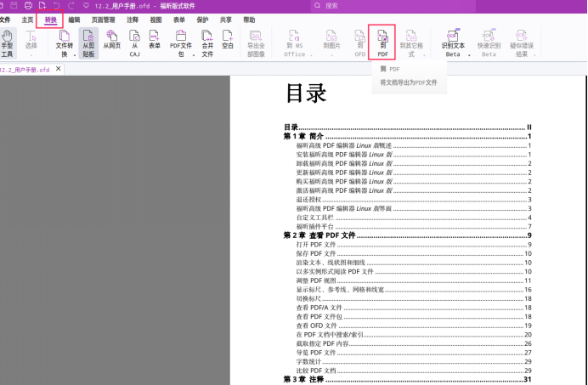The height and width of the screenshot is (385, 588).
Task: Open the 注释 comment ribbon tab
Action: (133, 20)
